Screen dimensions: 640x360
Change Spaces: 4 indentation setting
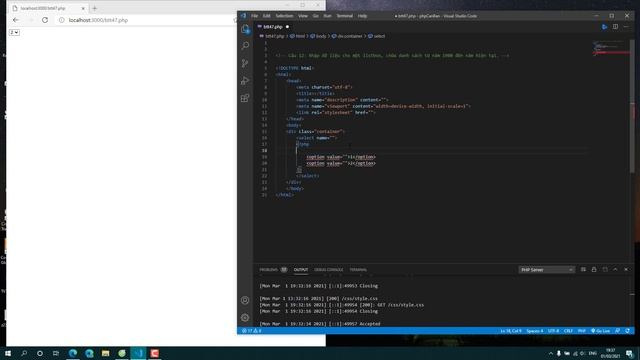535,331
